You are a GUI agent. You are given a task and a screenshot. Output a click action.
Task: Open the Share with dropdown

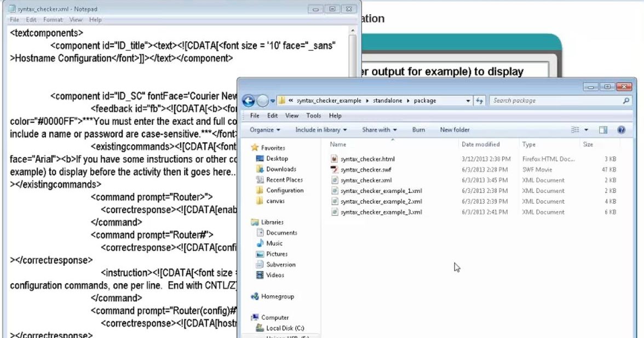point(380,130)
